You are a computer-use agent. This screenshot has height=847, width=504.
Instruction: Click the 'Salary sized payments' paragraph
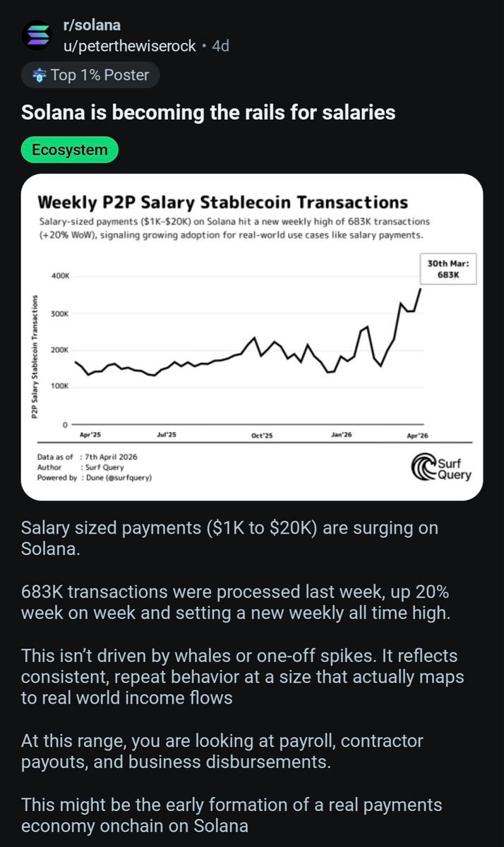point(229,539)
